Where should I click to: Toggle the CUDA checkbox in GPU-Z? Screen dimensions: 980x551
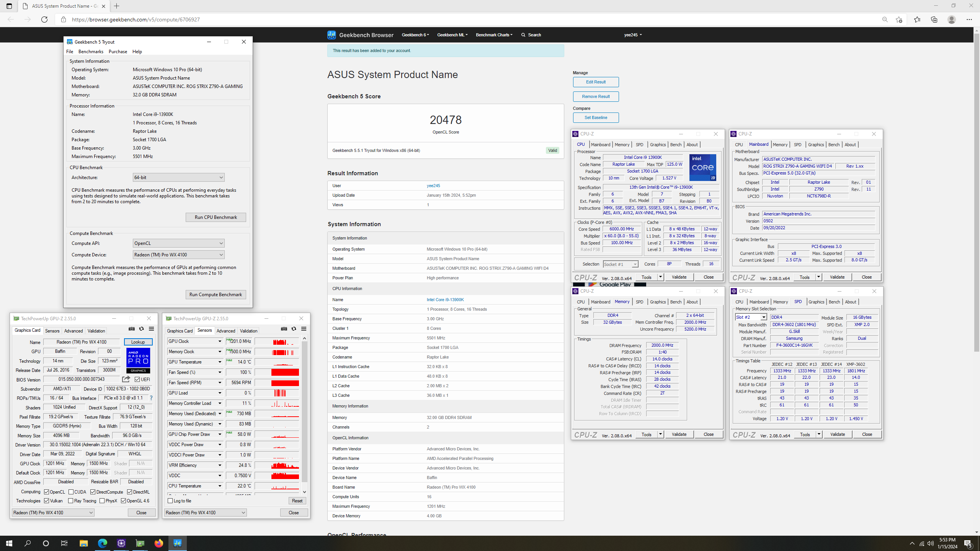71,492
